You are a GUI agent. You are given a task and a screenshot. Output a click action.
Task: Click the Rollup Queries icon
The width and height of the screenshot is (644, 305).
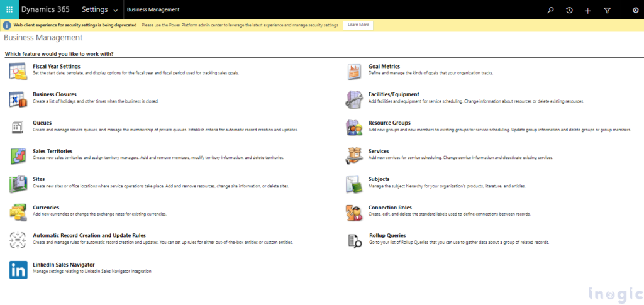point(354,241)
